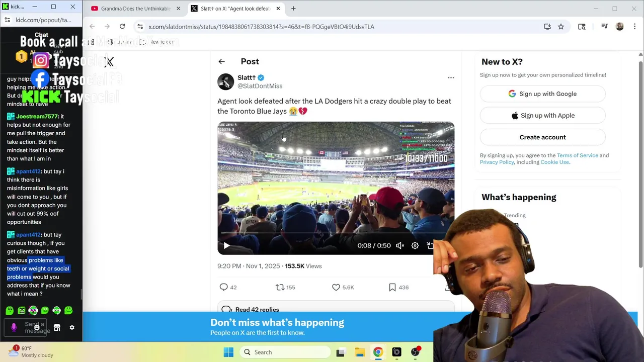Image resolution: width=644 pixels, height=362 pixels.
Task: Reply to the post via the comment icon
Action: pos(224,287)
